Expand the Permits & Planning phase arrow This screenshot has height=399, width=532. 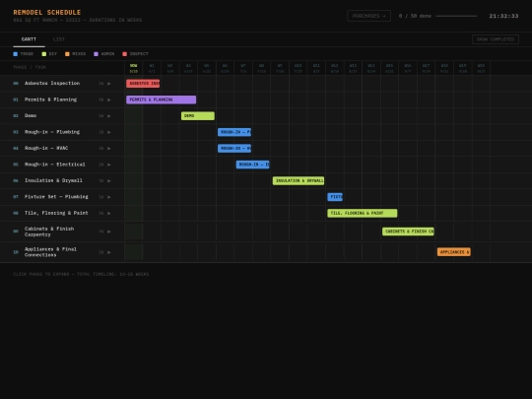[x=109, y=100]
